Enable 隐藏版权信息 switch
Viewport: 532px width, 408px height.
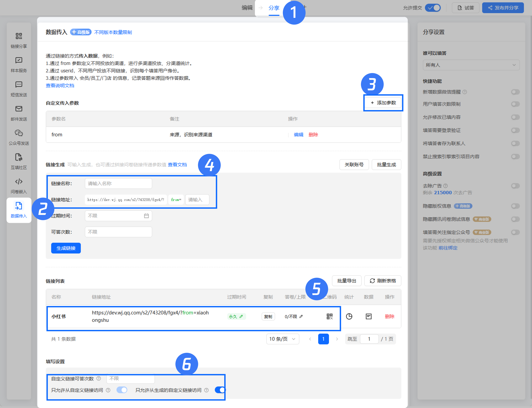(515, 206)
